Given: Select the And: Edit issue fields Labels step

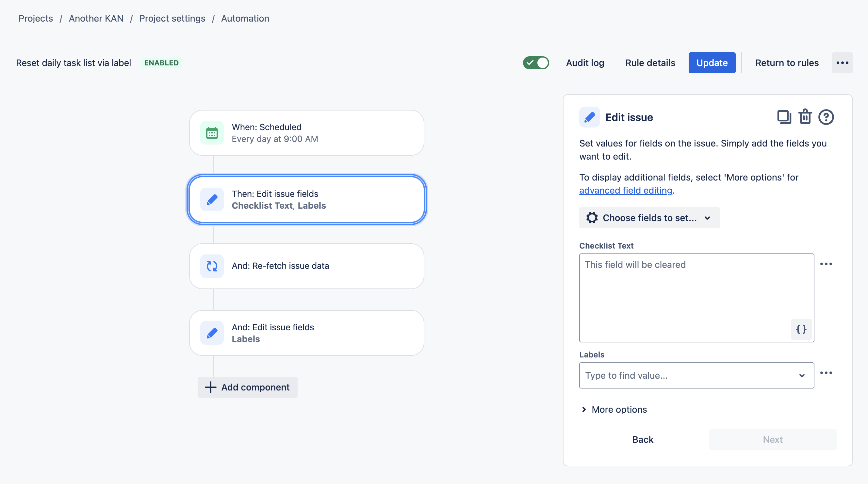Looking at the screenshot, I should click(306, 333).
